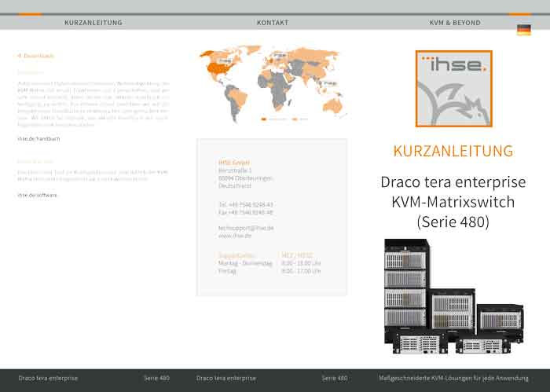The width and height of the screenshot is (550, 392).
Task: Click the German flag icon
Action: pos(523,30)
